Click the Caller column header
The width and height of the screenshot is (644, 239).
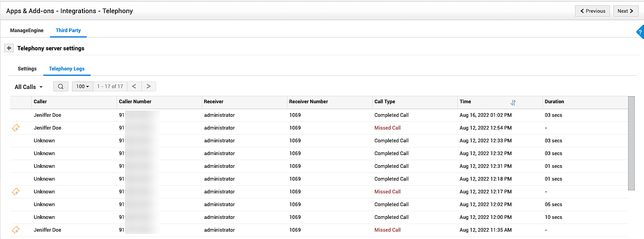pos(40,102)
